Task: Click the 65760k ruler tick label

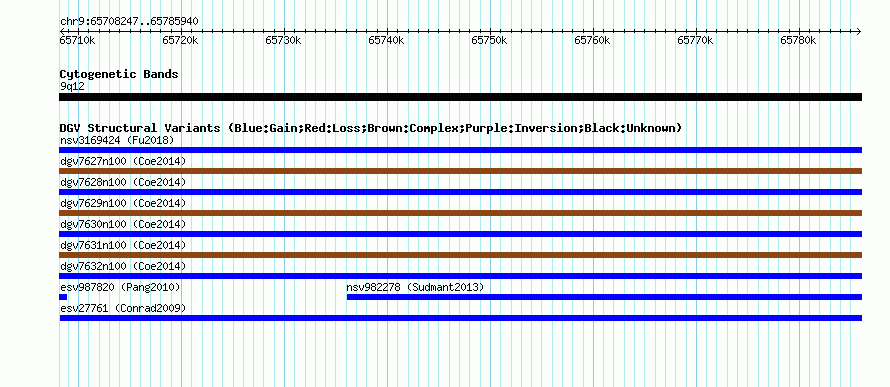Action: click(592, 40)
